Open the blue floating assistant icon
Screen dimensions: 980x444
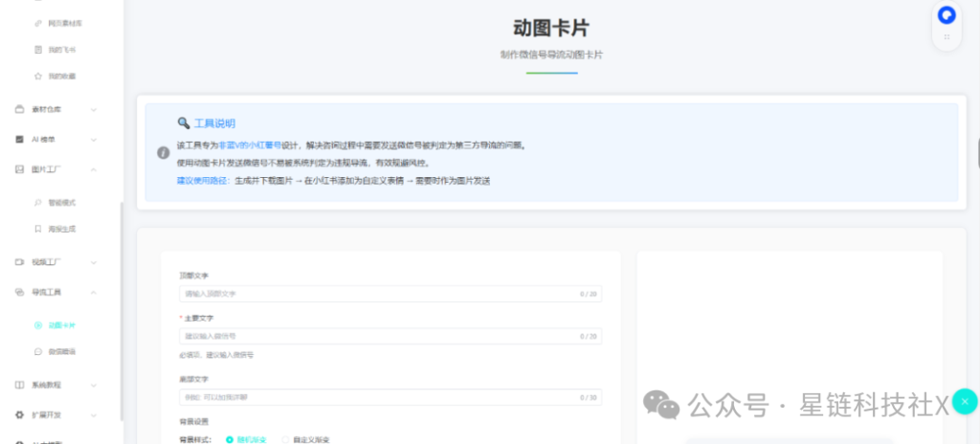[x=947, y=15]
